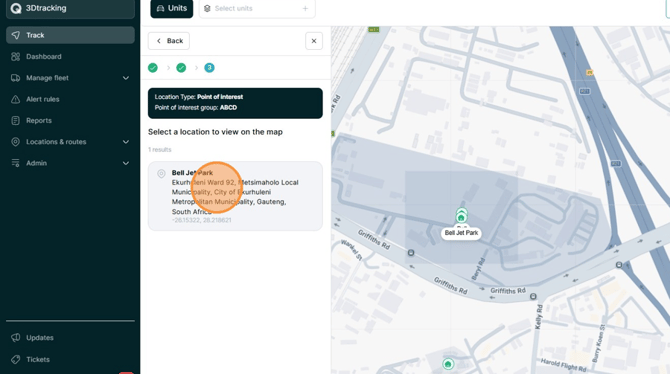Click the Tickets tag icon
670x374 pixels.
[x=15, y=359]
